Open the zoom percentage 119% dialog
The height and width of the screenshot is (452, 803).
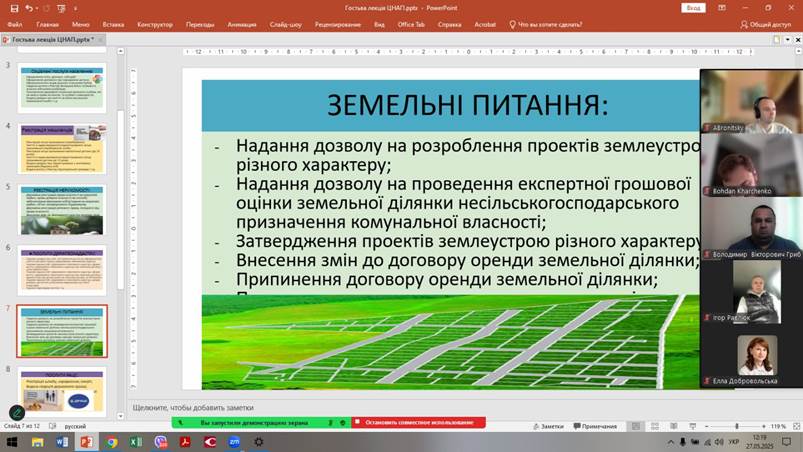tap(778, 426)
